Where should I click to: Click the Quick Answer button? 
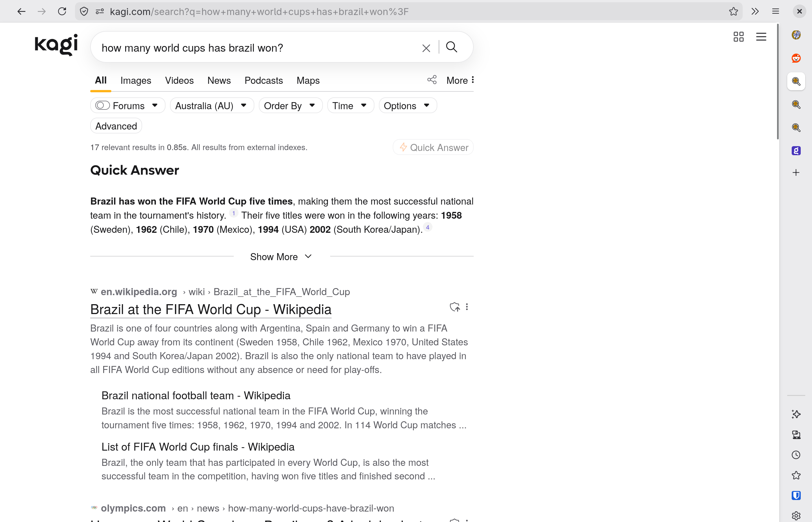(433, 147)
